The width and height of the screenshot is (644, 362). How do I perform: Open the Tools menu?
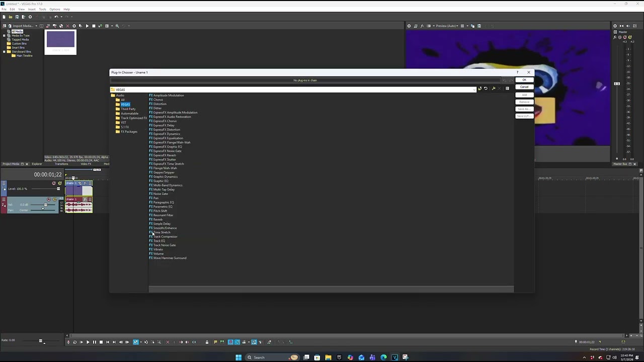point(43,9)
